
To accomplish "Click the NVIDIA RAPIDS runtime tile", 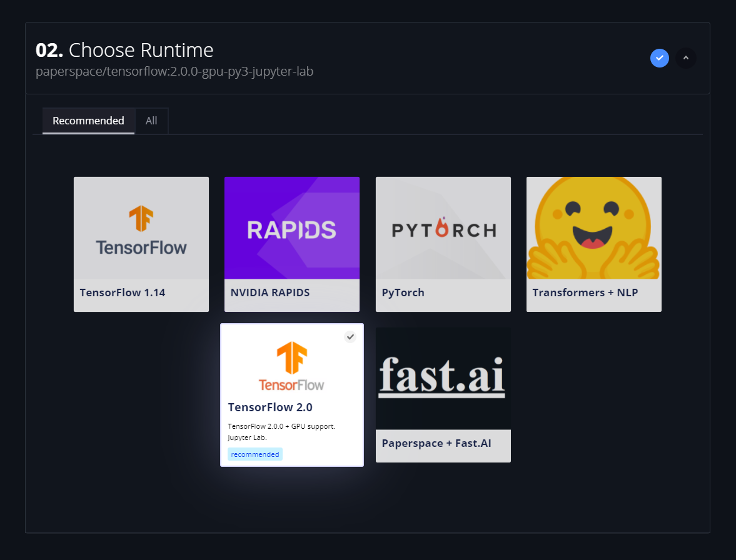I will tap(291, 244).
